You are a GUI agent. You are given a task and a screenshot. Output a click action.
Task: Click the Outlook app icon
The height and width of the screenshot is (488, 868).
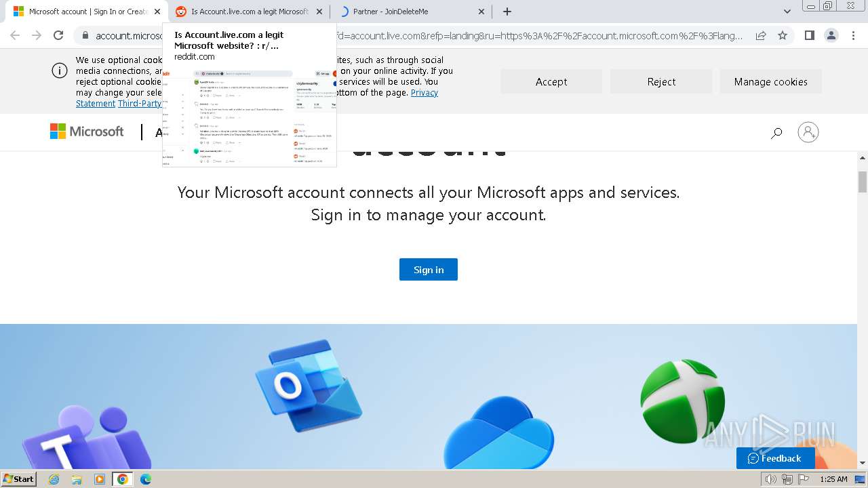(x=308, y=385)
